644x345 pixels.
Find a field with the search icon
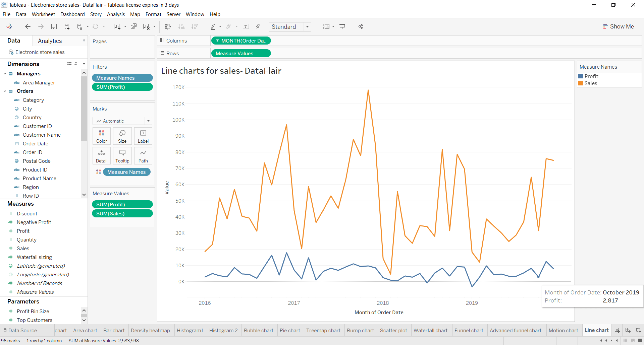pyautogui.click(x=76, y=64)
